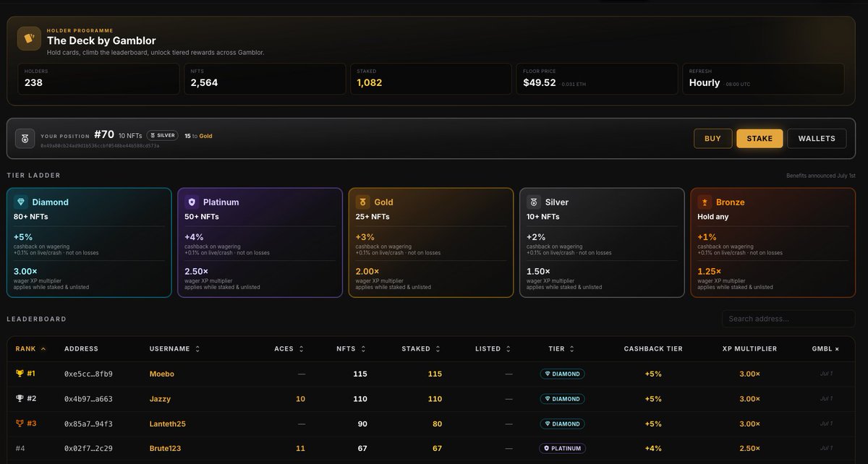
Task: Click the STAKED stat value 1,082
Action: point(369,82)
